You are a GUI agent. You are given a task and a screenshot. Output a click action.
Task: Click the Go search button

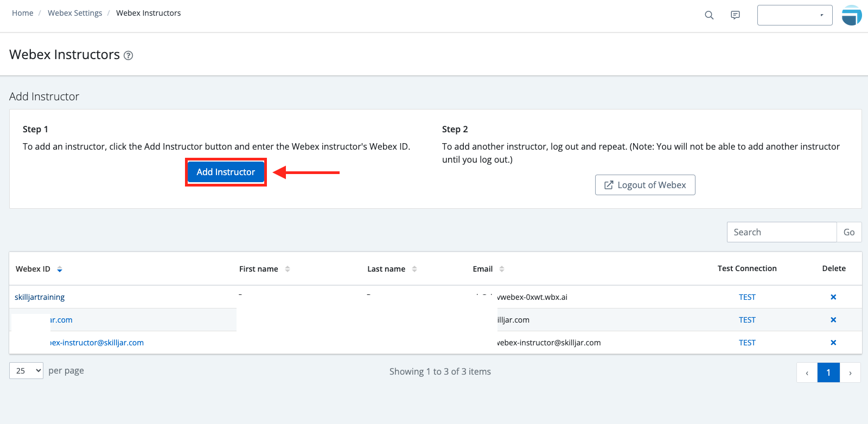coord(849,232)
